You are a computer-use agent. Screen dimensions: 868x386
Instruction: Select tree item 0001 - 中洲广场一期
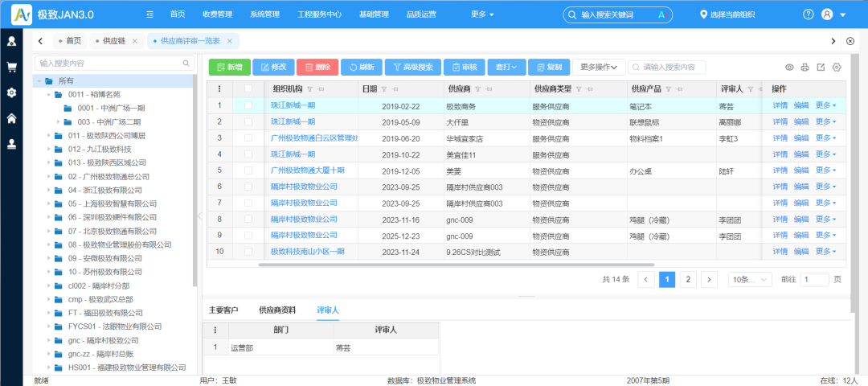click(111, 109)
